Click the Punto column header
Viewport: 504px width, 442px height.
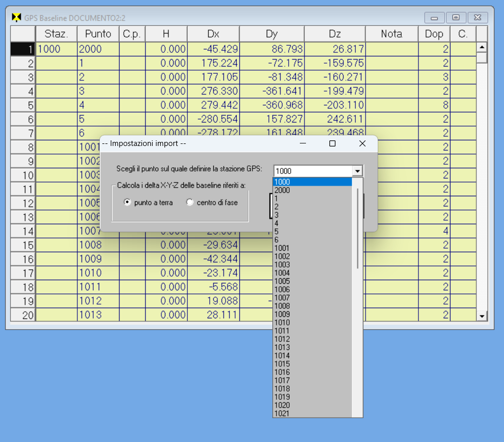coord(98,34)
